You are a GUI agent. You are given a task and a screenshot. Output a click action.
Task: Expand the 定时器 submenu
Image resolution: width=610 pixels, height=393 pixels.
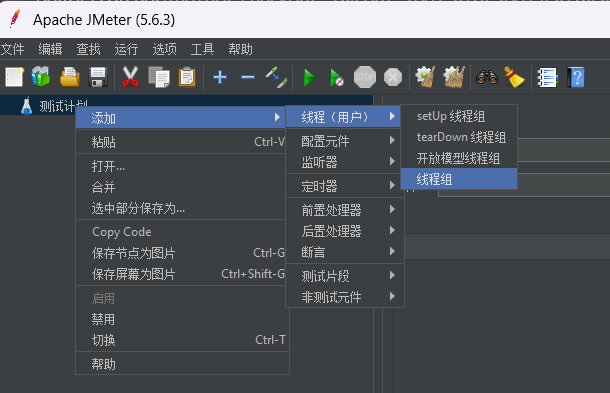345,186
